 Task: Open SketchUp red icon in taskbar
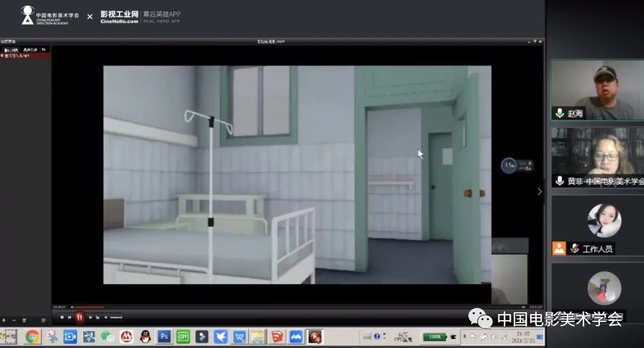[277, 336]
